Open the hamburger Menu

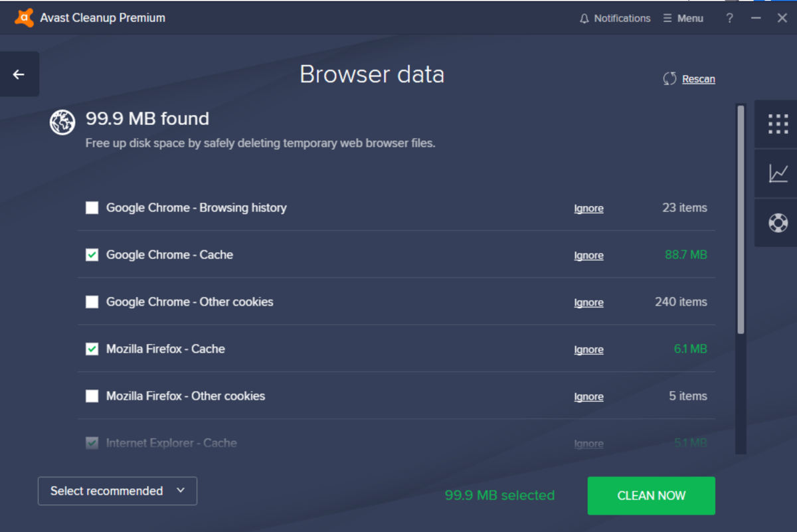pos(683,19)
